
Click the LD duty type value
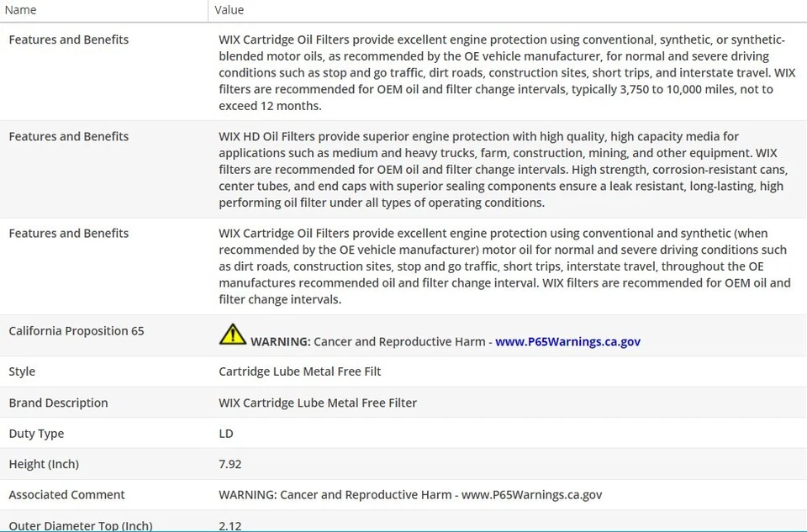[x=226, y=434]
